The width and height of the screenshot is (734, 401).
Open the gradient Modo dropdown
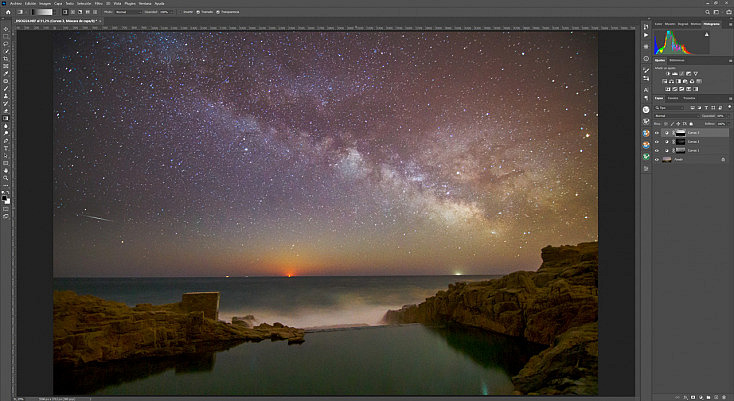128,12
